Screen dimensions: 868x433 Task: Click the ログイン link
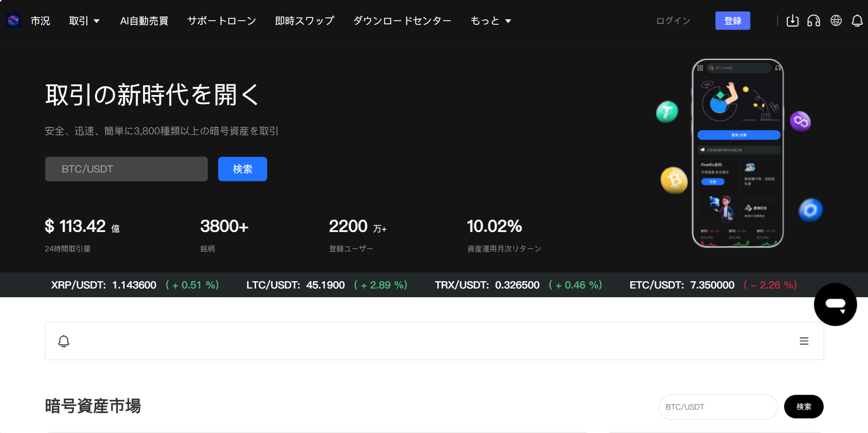673,21
